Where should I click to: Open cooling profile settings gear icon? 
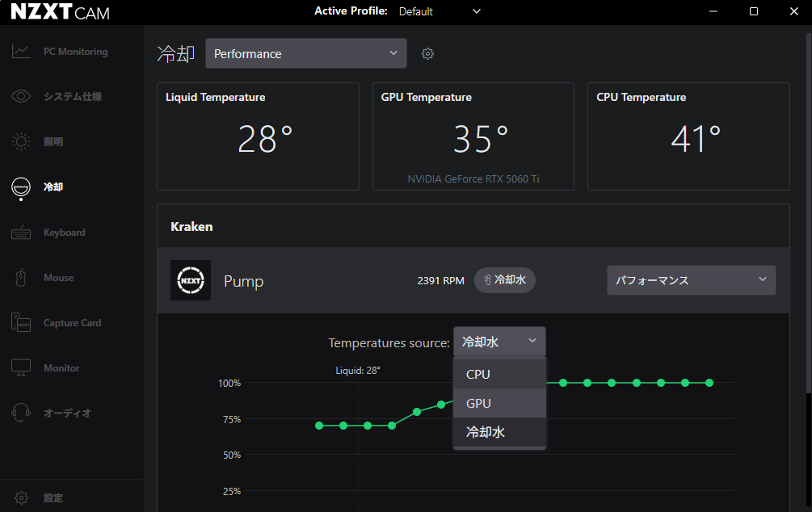coord(427,54)
